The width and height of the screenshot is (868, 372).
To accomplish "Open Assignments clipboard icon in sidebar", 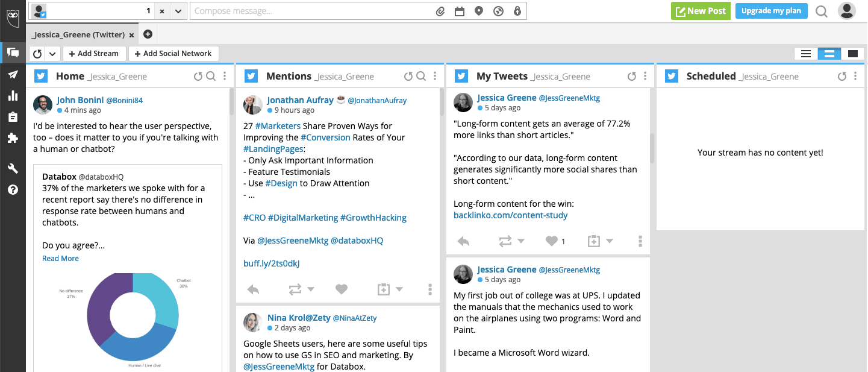I will 13,117.
